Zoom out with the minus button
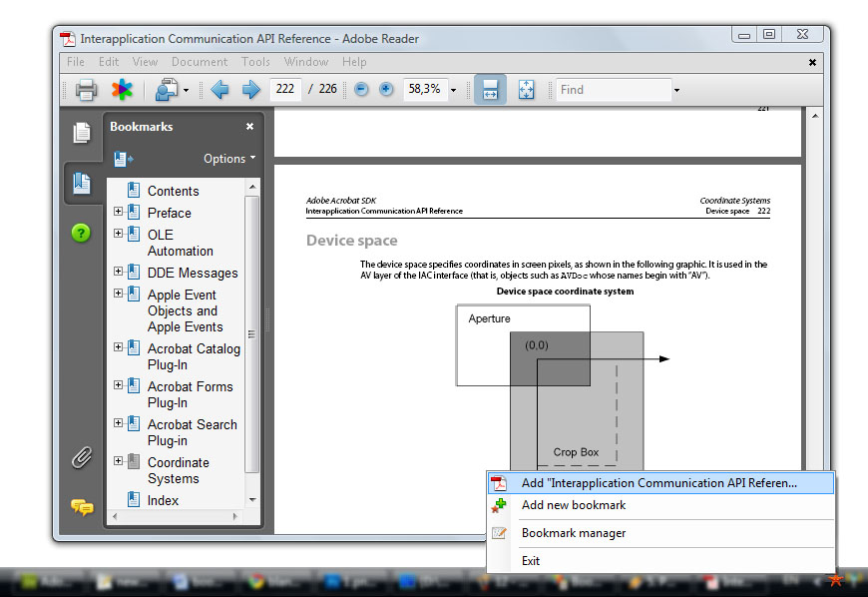Screen dimensions: 868x597 point(361,89)
